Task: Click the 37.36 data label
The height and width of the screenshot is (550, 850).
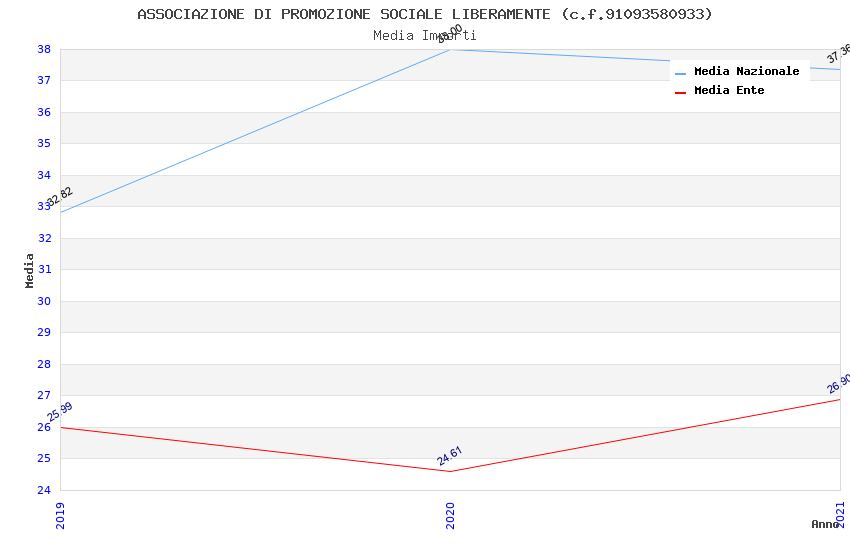Action: click(839, 54)
